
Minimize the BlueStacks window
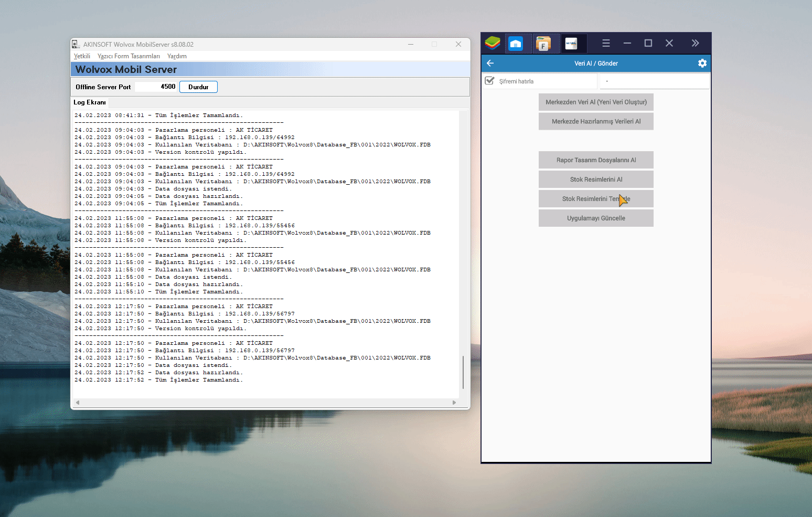click(x=627, y=43)
